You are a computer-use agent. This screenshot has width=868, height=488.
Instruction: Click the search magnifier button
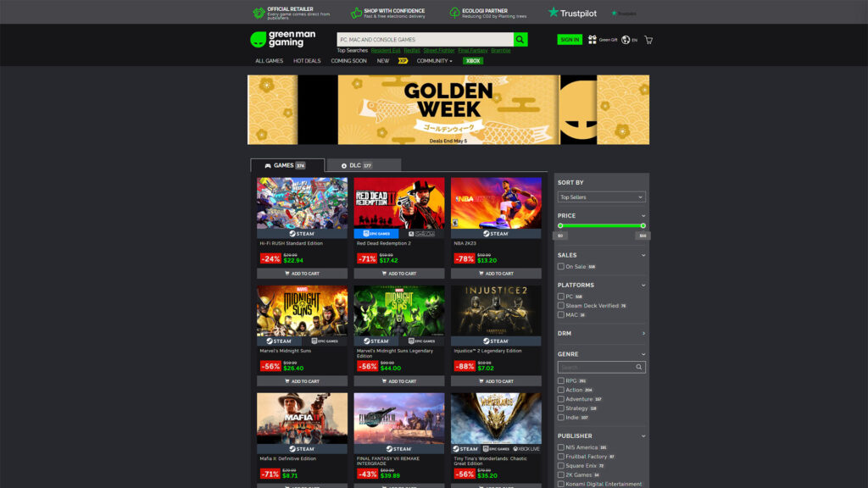(x=520, y=39)
